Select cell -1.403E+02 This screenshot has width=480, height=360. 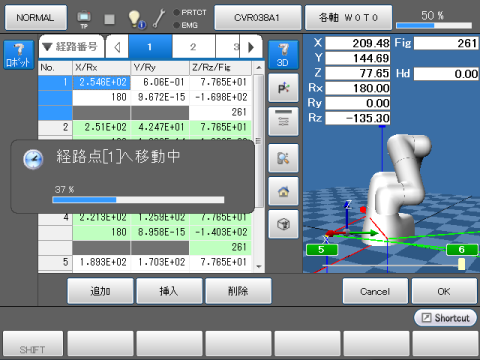pos(220,232)
